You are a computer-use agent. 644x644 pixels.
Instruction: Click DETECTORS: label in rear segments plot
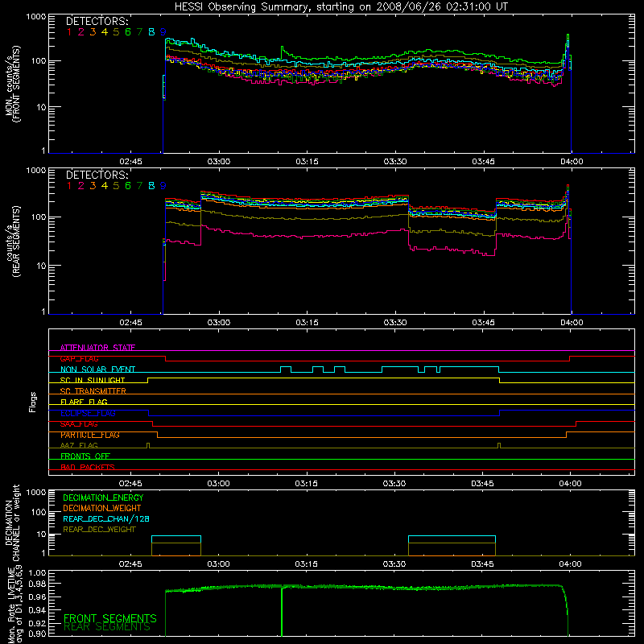click(x=97, y=175)
